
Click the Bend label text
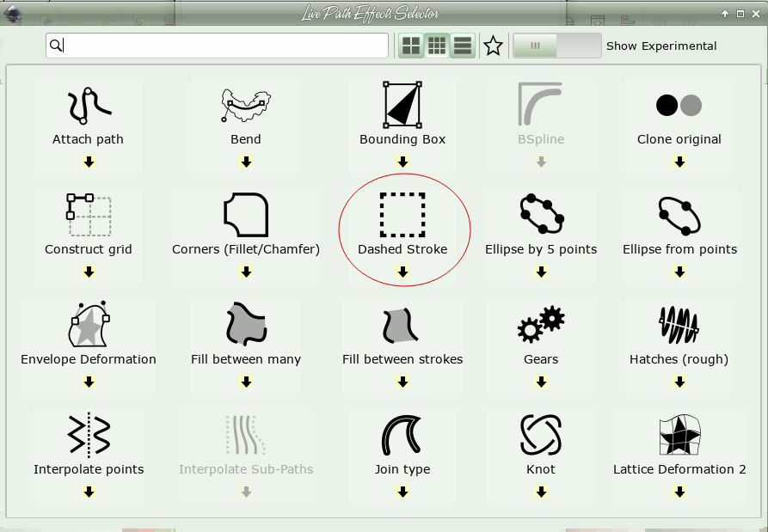[x=246, y=139]
